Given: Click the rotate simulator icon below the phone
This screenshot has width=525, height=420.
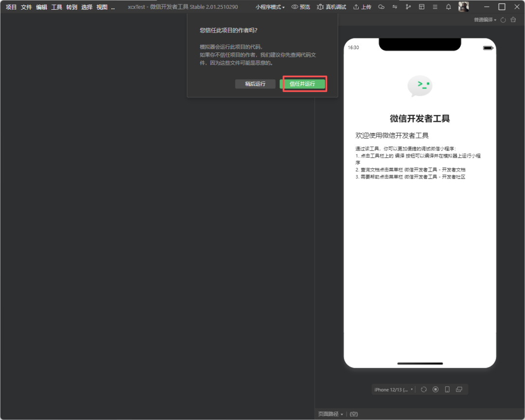Looking at the screenshot, I should coord(423,389).
